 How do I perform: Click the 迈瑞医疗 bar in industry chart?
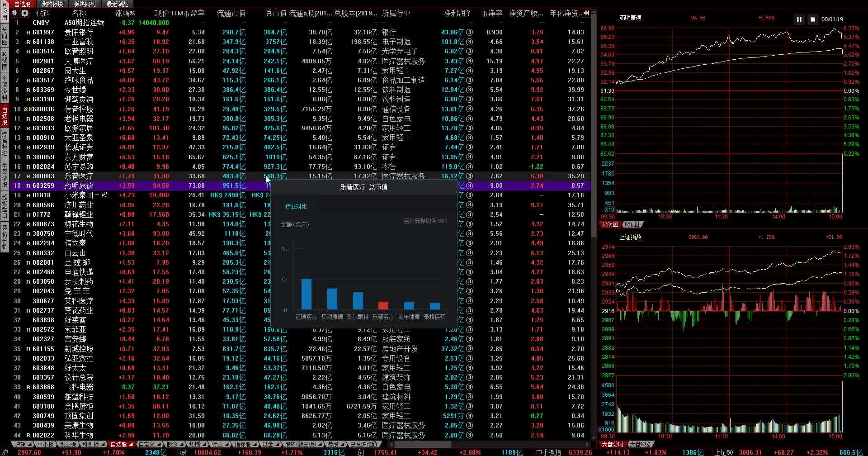tap(306, 294)
